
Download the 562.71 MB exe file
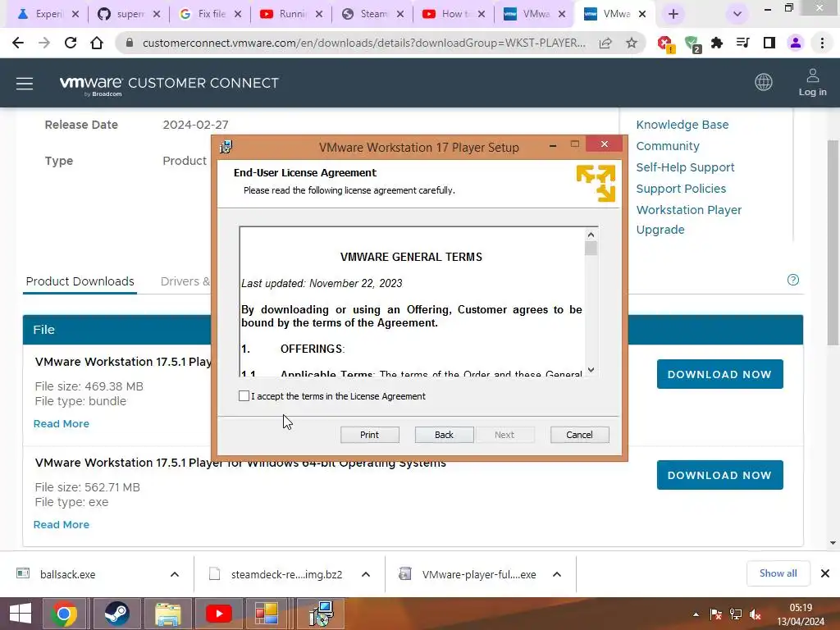719,475
